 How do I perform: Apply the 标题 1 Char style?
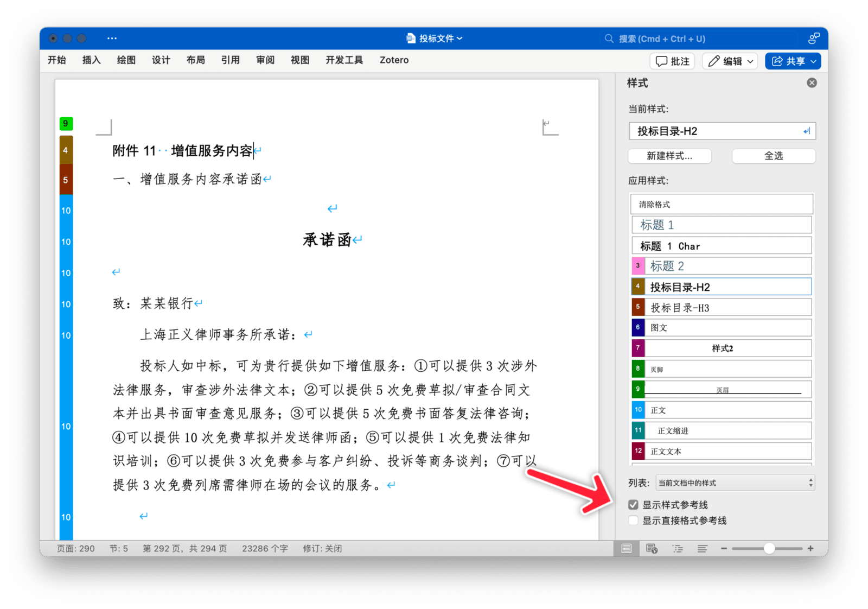(722, 246)
